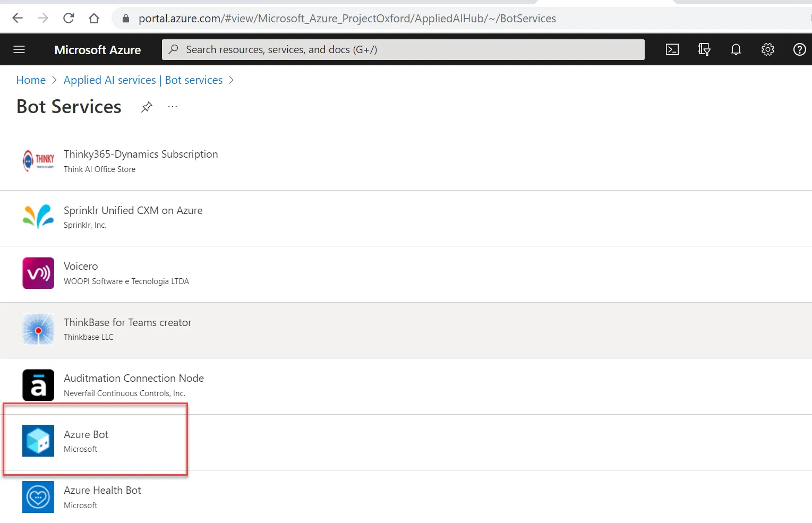This screenshot has width=812, height=523.
Task: Click the ThinkBase logo icon
Action: pos(38,329)
